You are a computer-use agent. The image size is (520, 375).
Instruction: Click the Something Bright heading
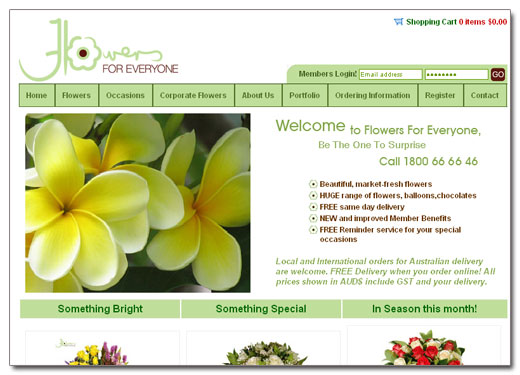click(x=100, y=309)
